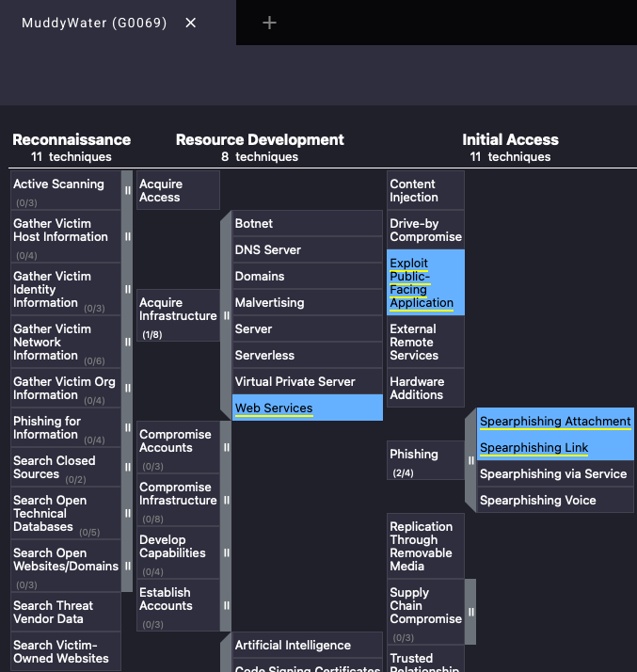Add a new layer tab with plus icon
The width and height of the screenshot is (637, 672).
coord(269,23)
